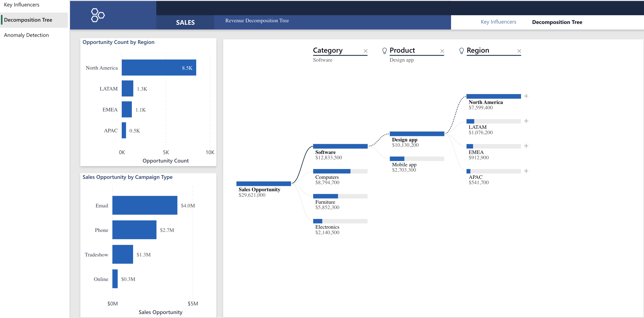Screen dimensions: 644x318
Task: Click the SALES header button
Action: pos(185,22)
